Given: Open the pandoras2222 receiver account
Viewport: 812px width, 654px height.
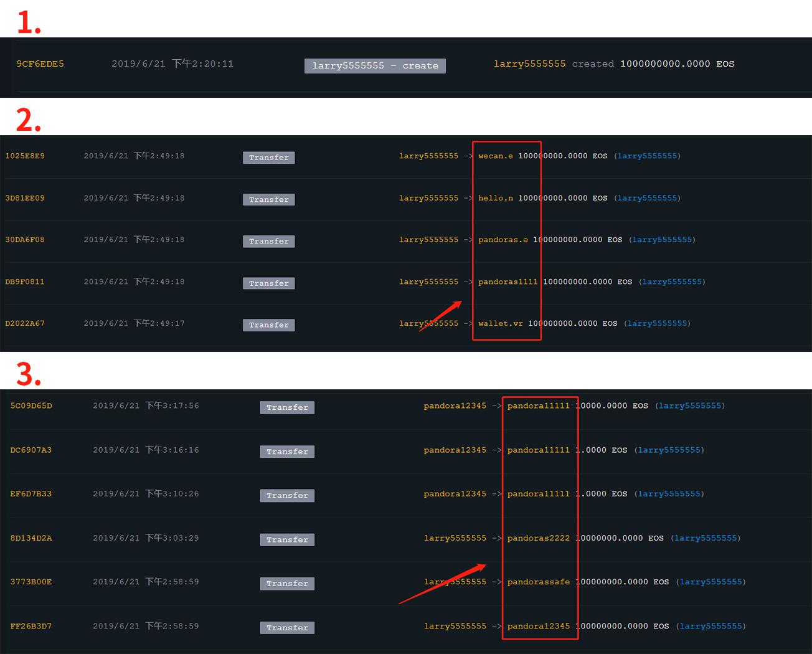Looking at the screenshot, I should (539, 538).
